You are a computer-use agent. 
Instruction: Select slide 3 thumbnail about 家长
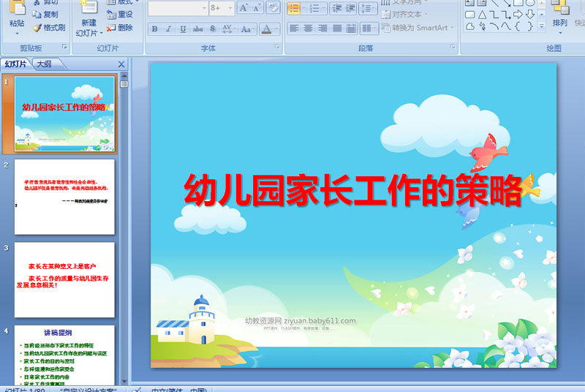64,279
